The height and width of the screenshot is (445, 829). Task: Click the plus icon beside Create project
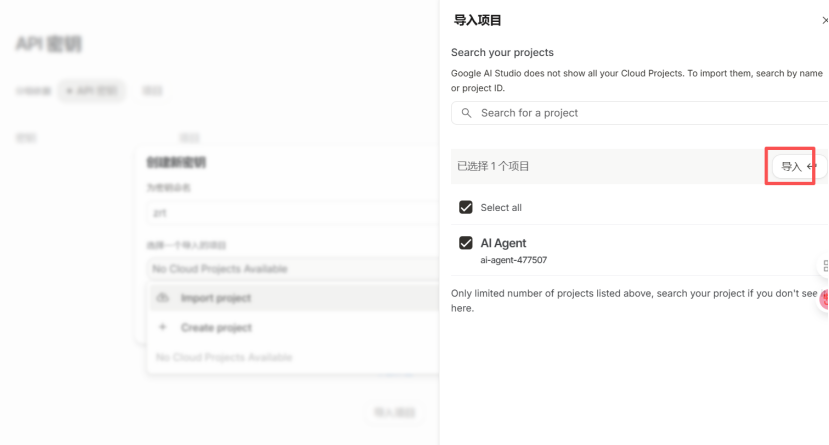tap(164, 327)
